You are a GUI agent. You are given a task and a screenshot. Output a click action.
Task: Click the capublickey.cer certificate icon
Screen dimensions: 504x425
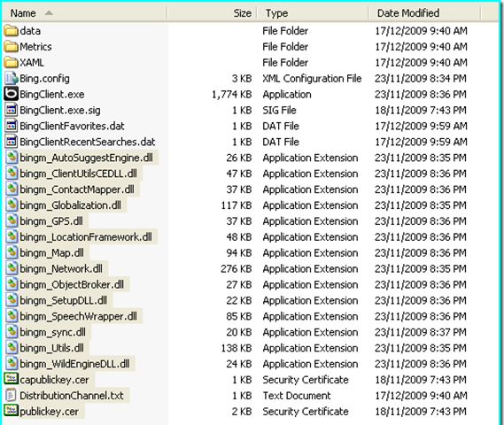(x=11, y=379)
